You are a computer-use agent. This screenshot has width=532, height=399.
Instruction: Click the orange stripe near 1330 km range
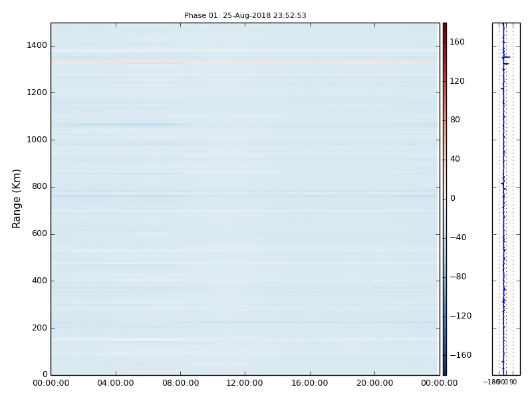245,63
